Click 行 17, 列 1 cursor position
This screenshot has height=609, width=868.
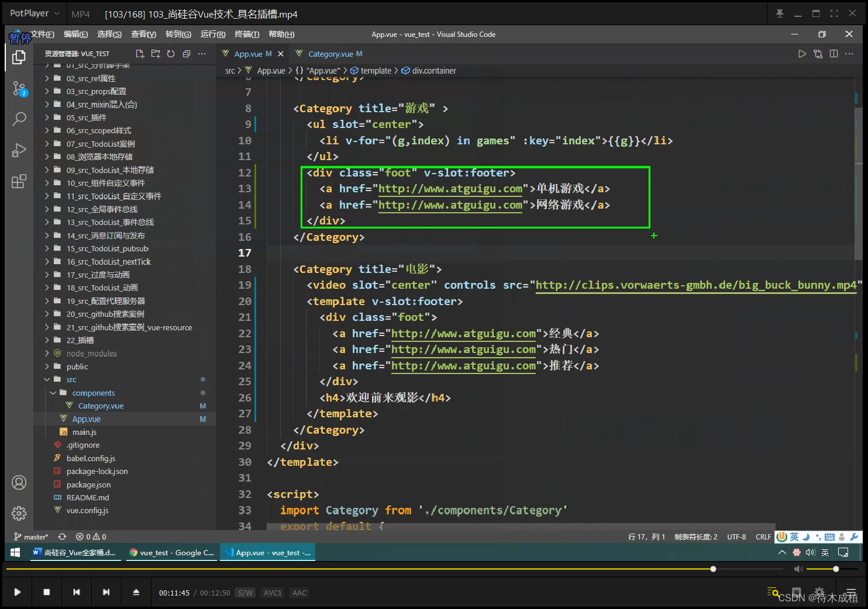click(646, 537)
